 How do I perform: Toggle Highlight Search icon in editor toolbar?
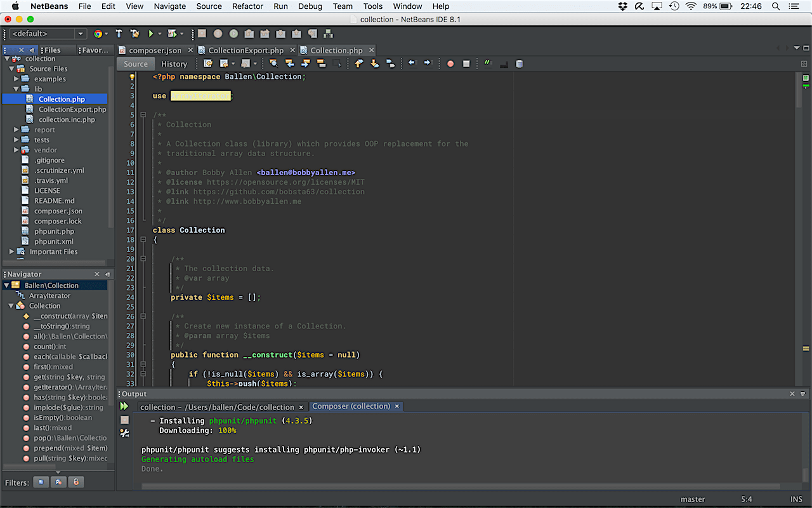point(321,63)
